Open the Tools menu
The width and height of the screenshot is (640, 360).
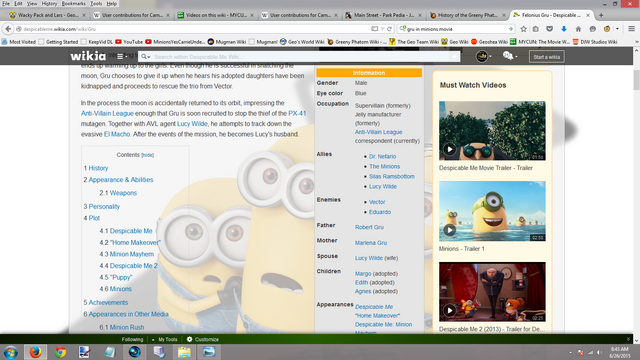96,4
